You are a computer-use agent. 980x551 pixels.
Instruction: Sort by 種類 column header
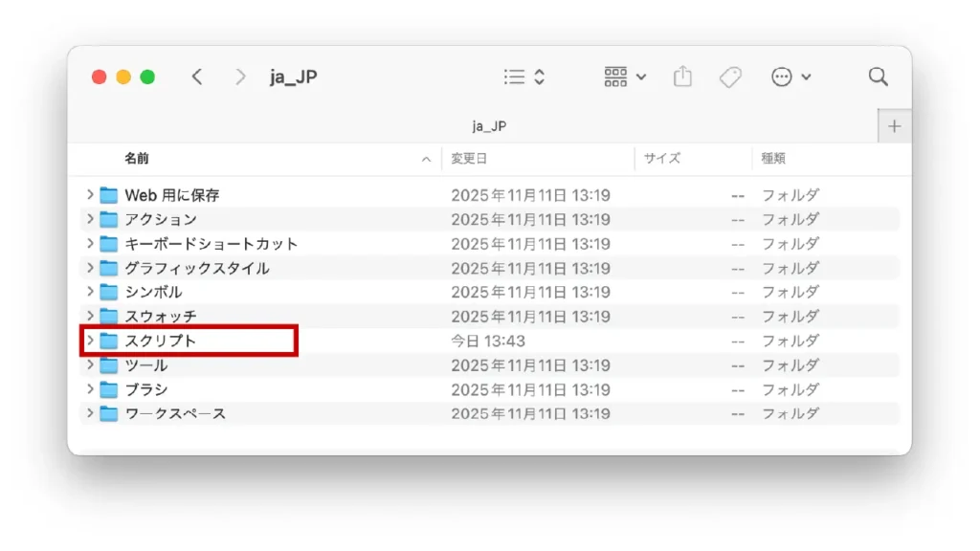(x=773, y=159)
